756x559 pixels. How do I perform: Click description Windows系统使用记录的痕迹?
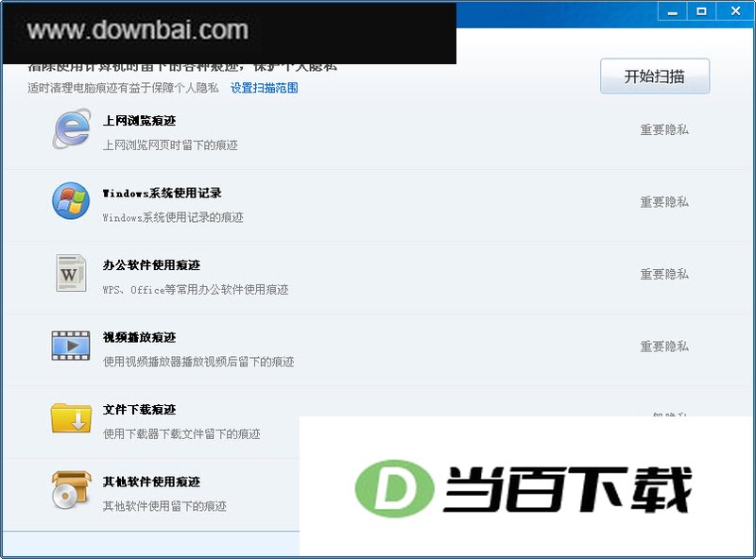tap(173, 217)
